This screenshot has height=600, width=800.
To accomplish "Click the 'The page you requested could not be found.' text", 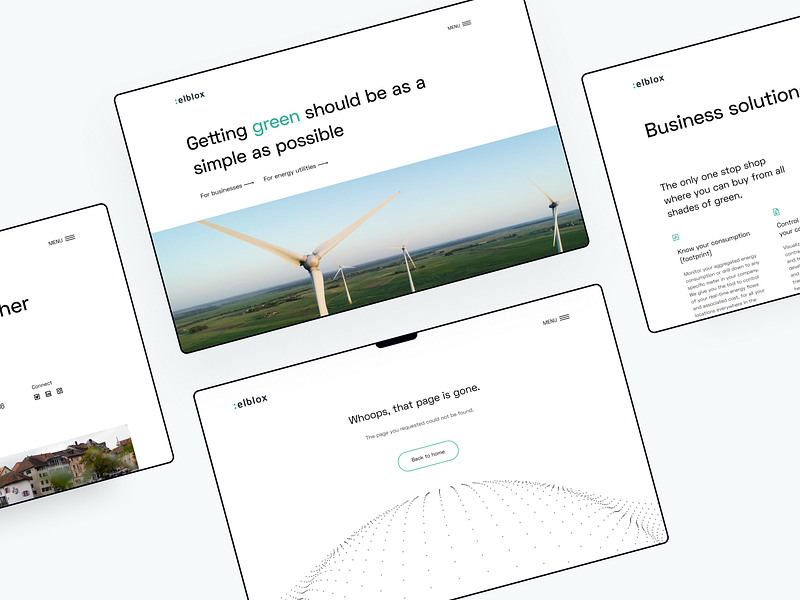I will pyautogui.click(x=420, y=423).
